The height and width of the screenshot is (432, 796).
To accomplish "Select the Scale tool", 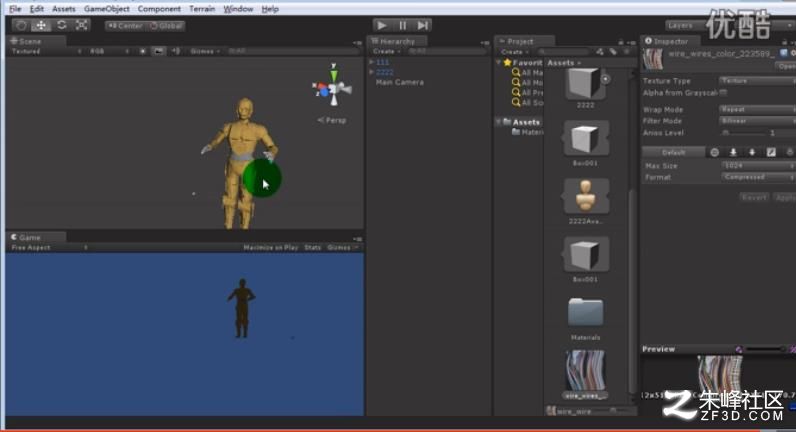I will click(81, 25).
